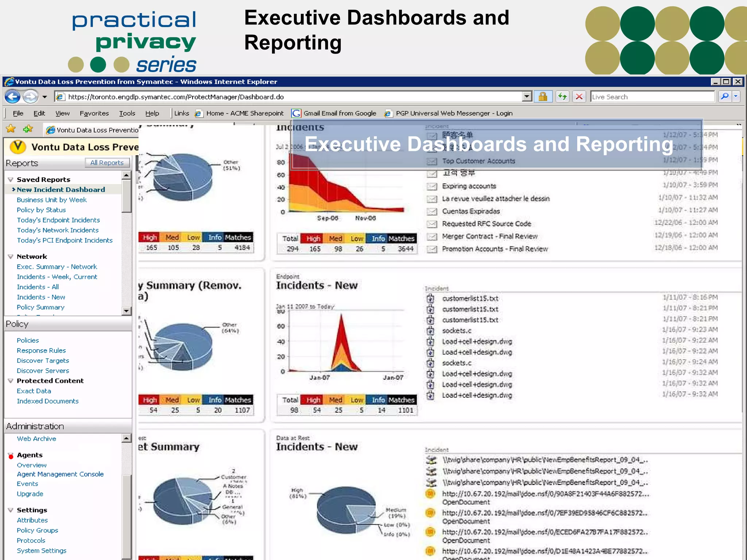The image size is (747, 560).
Task: Click scroll up arrow in Administration list
Action: pos(127,438)
